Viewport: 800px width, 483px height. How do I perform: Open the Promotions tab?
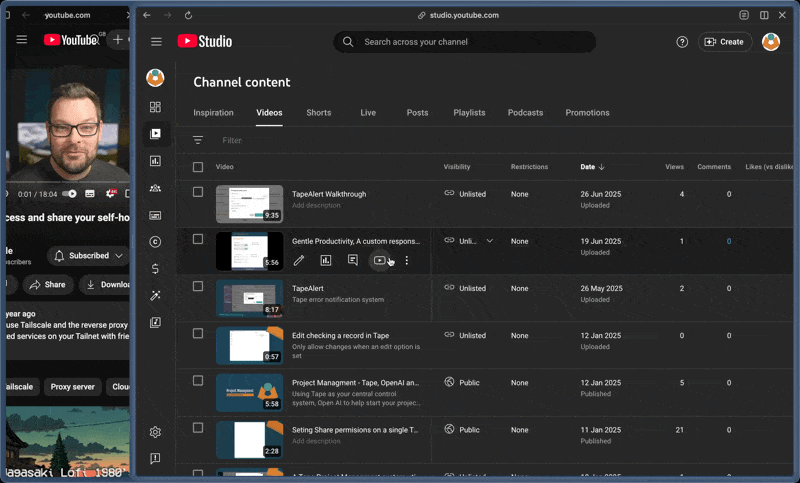coord(587,113)
